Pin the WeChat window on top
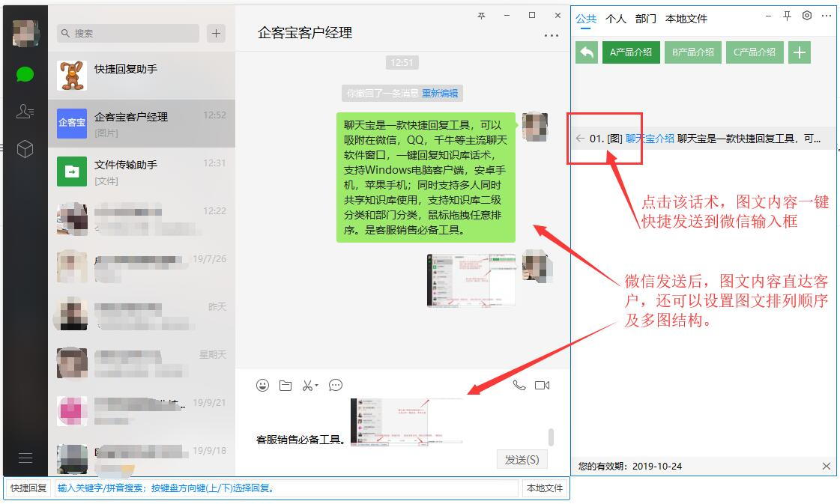Image resolution: width=840 pixels, height=504 pixels. point(481,16)
